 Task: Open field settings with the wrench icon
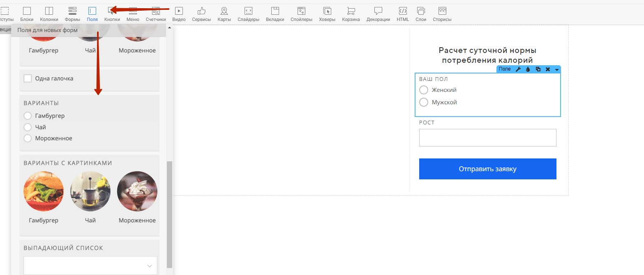[518, 69]
